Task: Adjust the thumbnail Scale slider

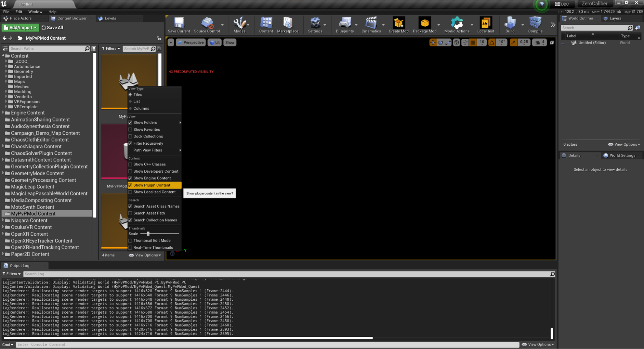Action: (x=148, y=234)
